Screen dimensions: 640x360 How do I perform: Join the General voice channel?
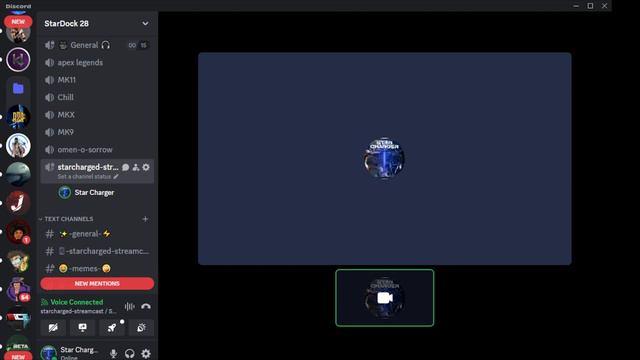point(84,45)
